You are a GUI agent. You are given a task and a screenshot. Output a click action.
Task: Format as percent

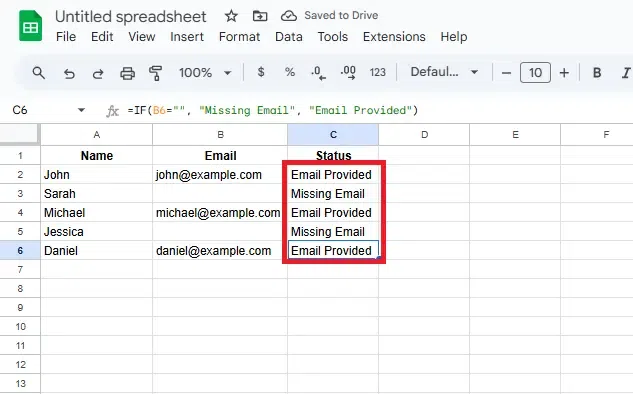click(x=289, y=72)
